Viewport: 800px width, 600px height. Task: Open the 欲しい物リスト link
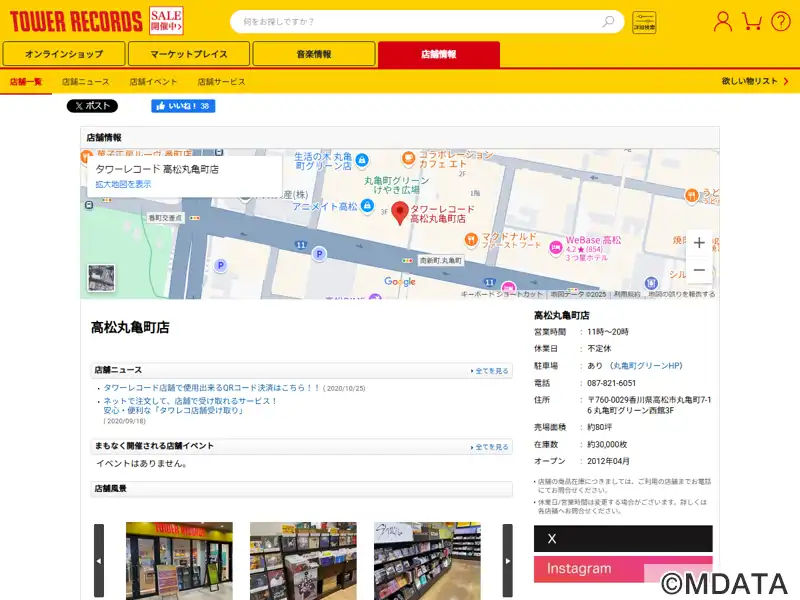click(755, 81)
